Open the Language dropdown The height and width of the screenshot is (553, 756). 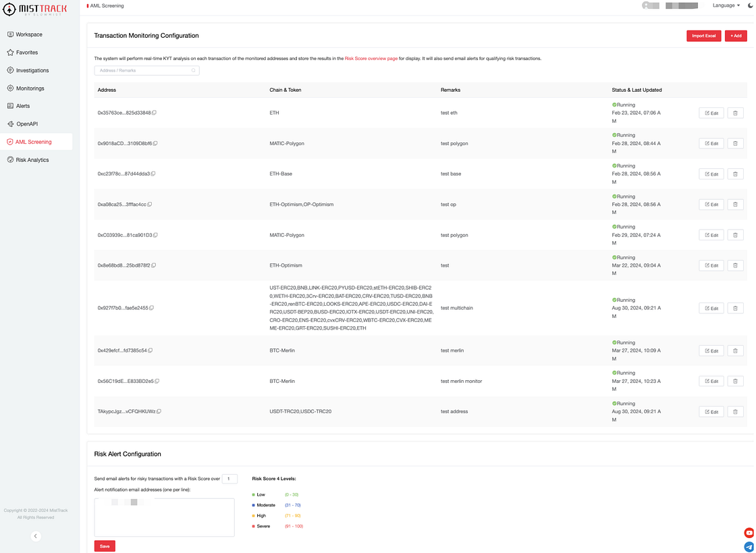click(x=726, y=5)
